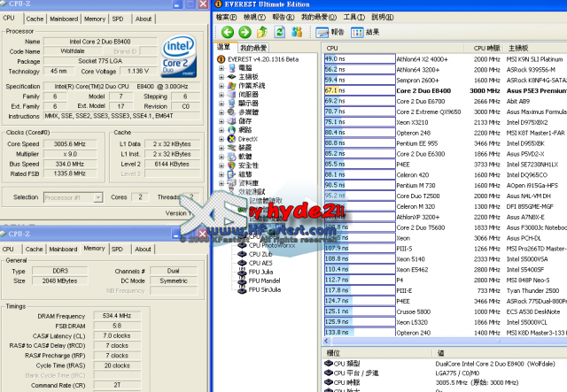Click the 報告 report toolbar button
The image size is (567, 392).
330,33
